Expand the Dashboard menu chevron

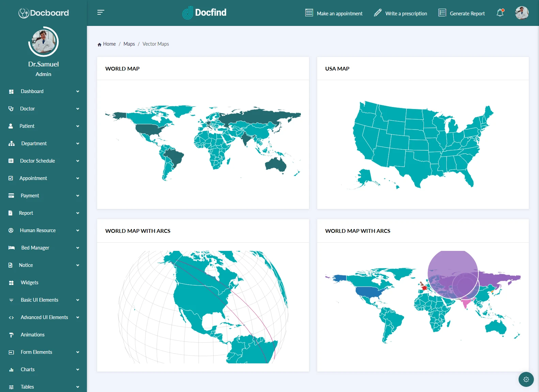coord(78,91)
